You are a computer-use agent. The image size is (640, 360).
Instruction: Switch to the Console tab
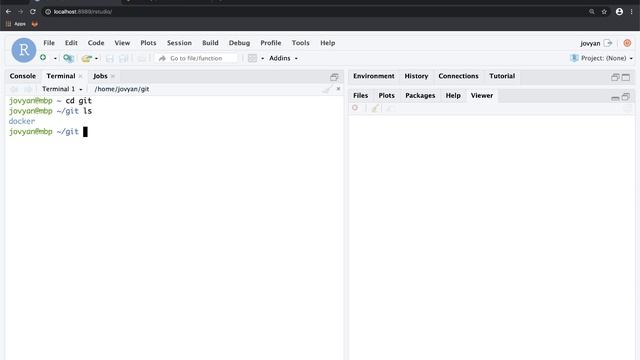[22, 76]
